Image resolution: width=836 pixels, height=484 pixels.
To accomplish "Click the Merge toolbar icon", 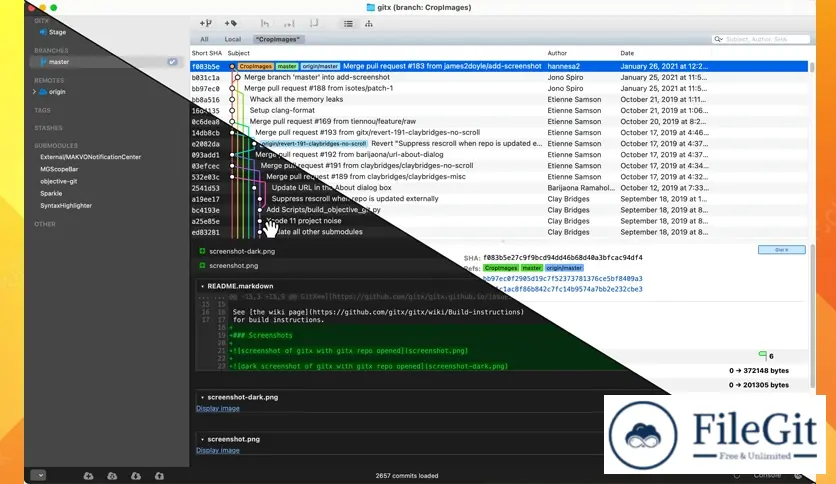I will click(x=264, y=23).
